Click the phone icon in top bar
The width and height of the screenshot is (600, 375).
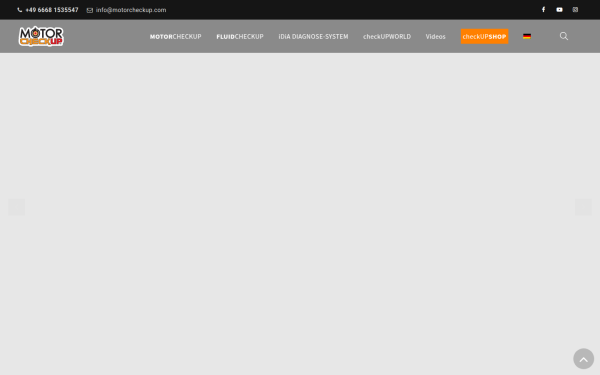click(20, 10)
